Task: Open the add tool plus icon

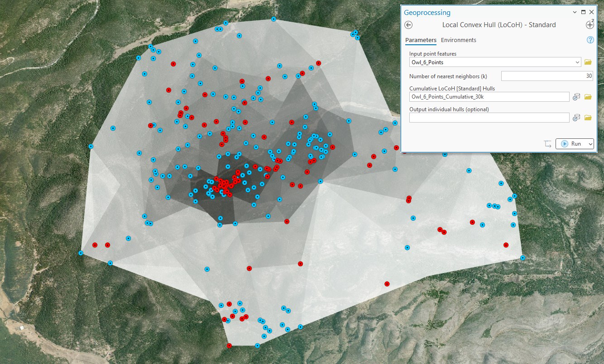Action: pyautogui.click(x=590, y=25)
